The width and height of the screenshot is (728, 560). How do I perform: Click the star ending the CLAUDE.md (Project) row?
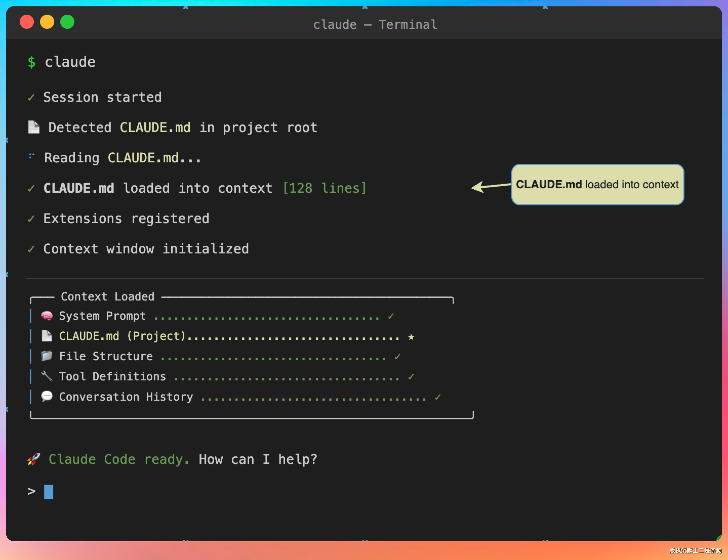411,337
